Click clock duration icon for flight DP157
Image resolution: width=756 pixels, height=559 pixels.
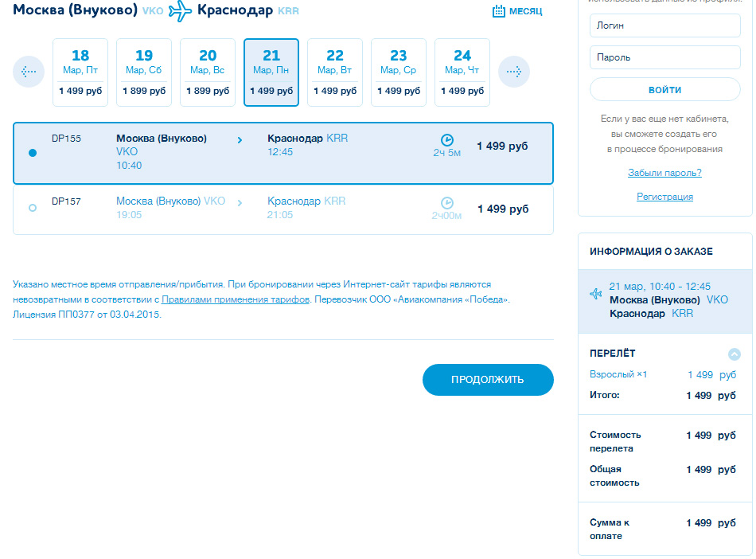[x=446, y=202]
